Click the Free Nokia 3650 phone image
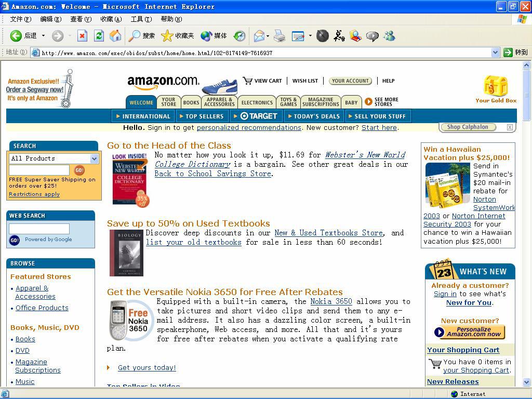The width and height of the screenshot is (532, 399). click(131, 320)
